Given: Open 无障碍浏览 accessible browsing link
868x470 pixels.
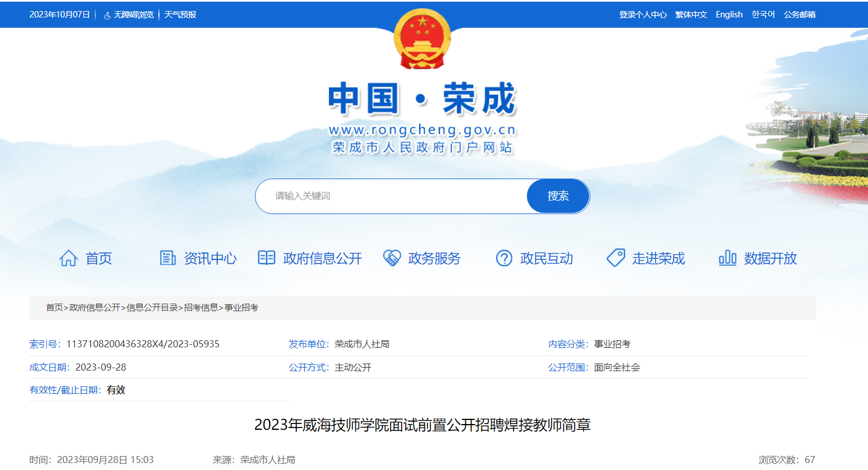Looking at the screenshot, I should pos(133,15).
